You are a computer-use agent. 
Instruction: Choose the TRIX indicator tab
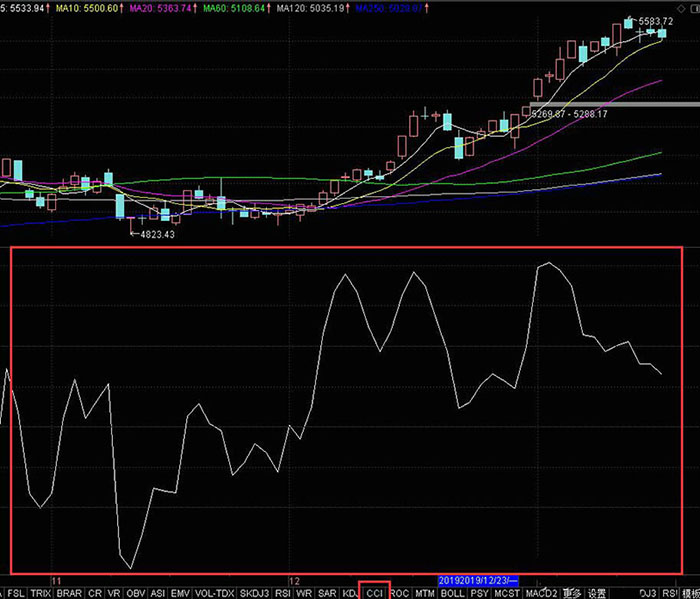tap(41, 593)
